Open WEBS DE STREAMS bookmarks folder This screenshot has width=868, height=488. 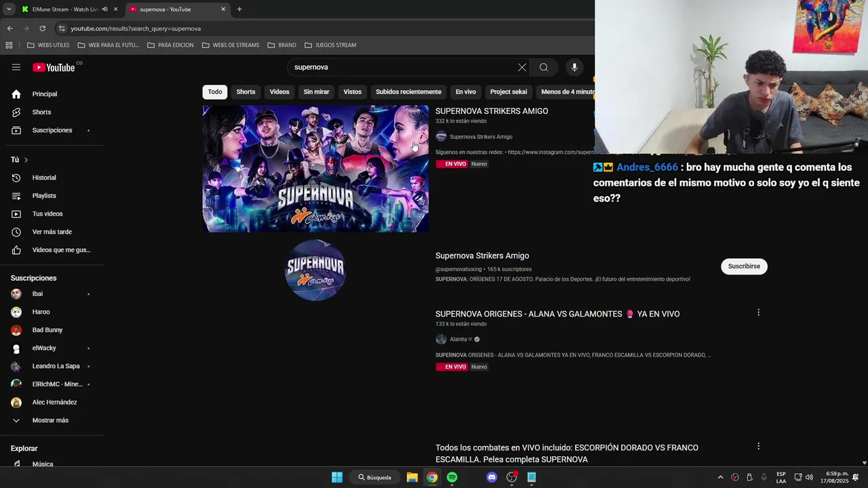(230, 45)
